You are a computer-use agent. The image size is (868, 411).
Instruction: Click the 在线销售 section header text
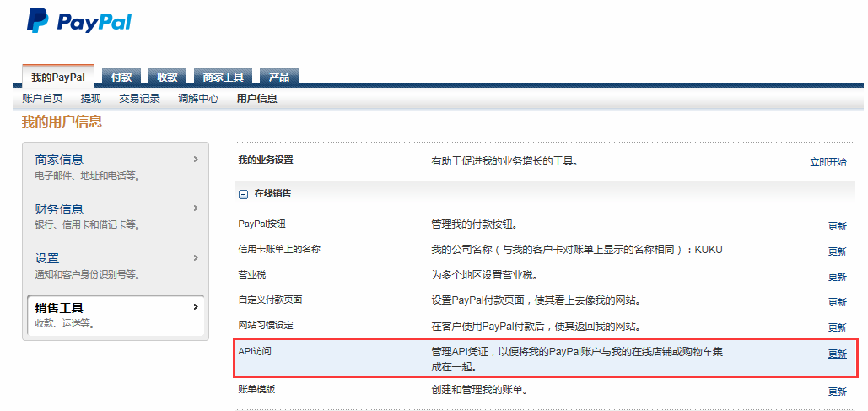[x=272, y=194]
